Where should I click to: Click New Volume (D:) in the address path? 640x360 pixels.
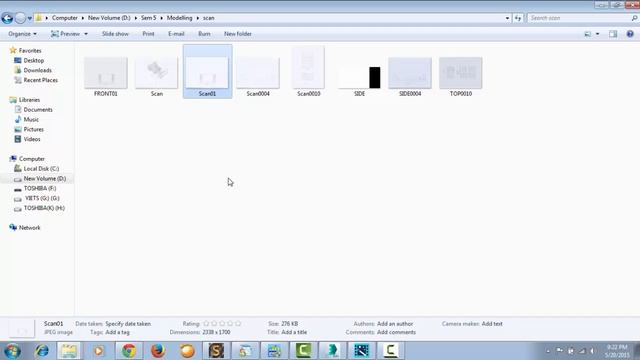pos(109,18)
